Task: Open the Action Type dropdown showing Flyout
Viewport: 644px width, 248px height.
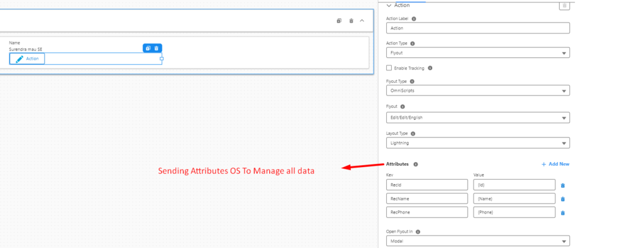Action: (478, 53)
